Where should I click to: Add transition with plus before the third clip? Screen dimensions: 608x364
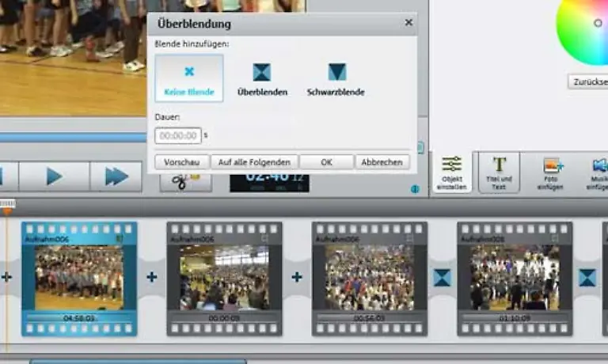[297, 277]
